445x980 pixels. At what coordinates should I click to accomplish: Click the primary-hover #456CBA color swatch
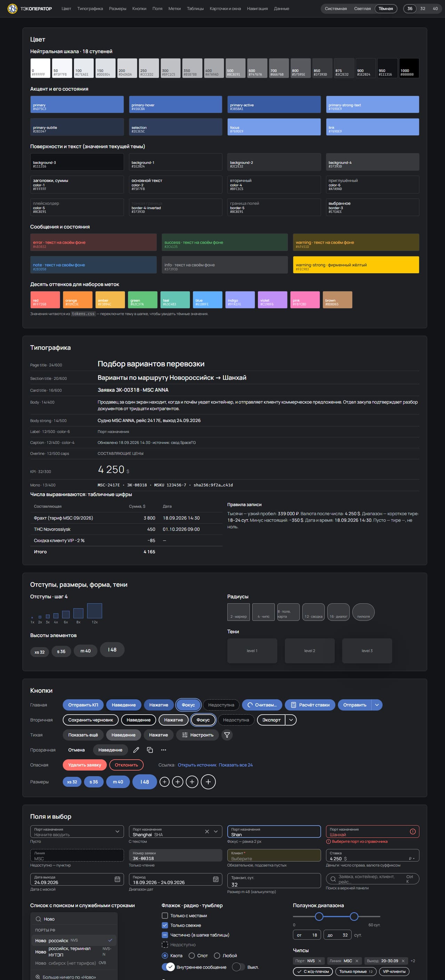tap(176, 104)
